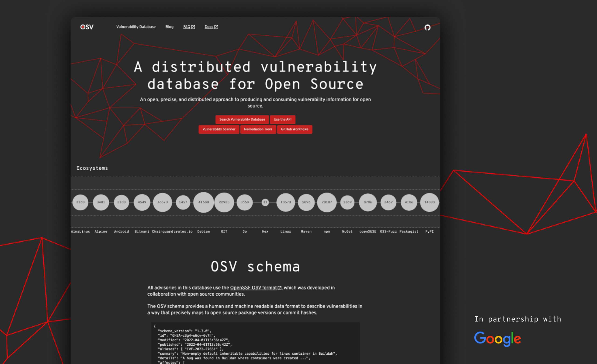Screen dimensions: 597x364
Task: Select the npm ecosystem bubble
Action: tap(327, 202)
